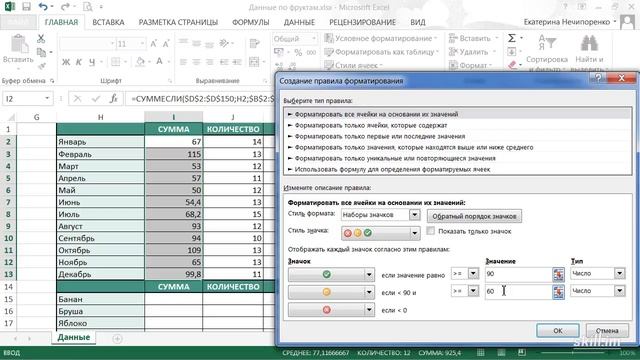Click the confirm checkmark in formula bar
Screen dimensions: 640x360
click(x=96, y=98)
